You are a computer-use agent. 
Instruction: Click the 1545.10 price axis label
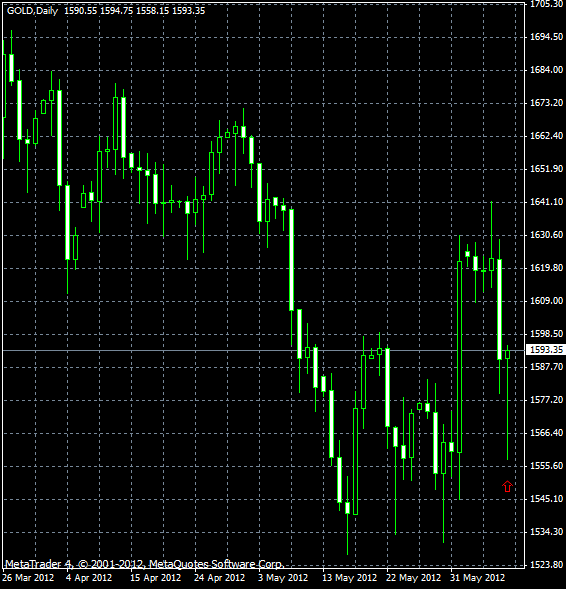546,499
